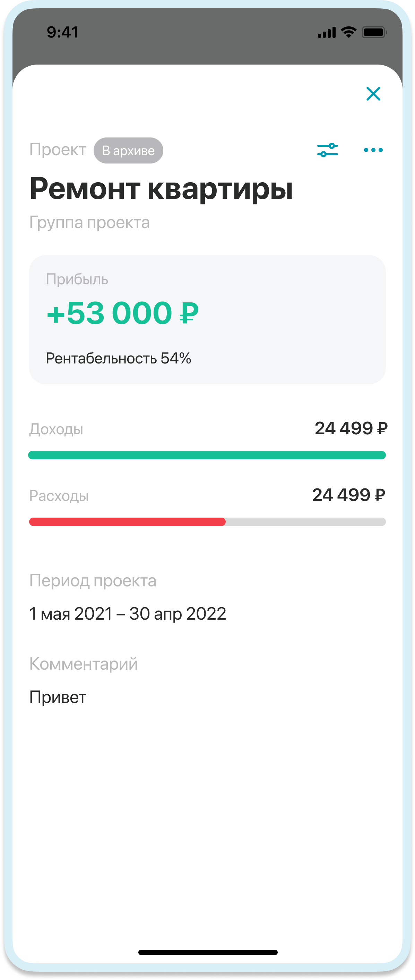Tap the battery icon in status bar
This screenshot has width=415, height=980.
click(x=375, y=32)
